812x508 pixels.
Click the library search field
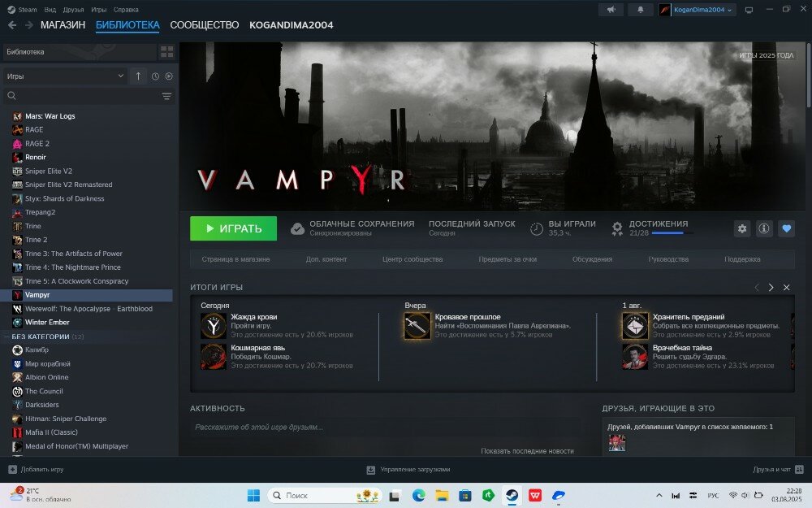81,96
